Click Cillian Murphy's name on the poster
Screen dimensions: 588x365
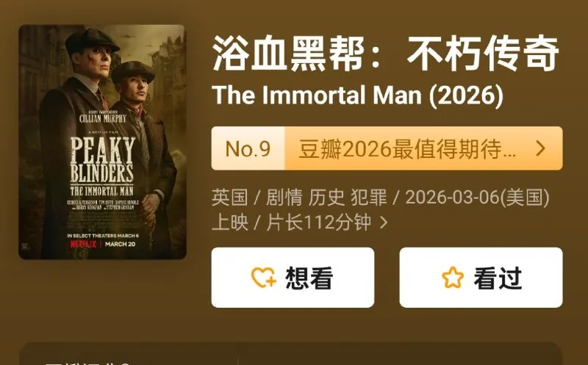[103, 119]
